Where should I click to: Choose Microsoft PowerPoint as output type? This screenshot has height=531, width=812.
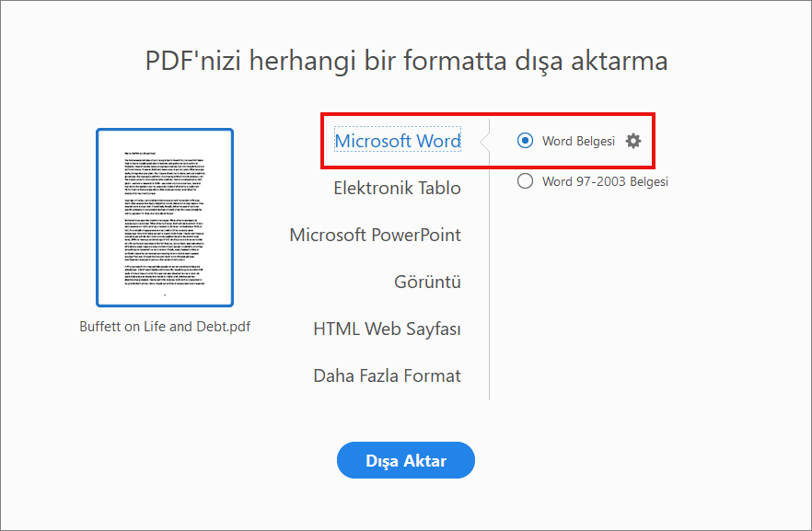point(376,235)
